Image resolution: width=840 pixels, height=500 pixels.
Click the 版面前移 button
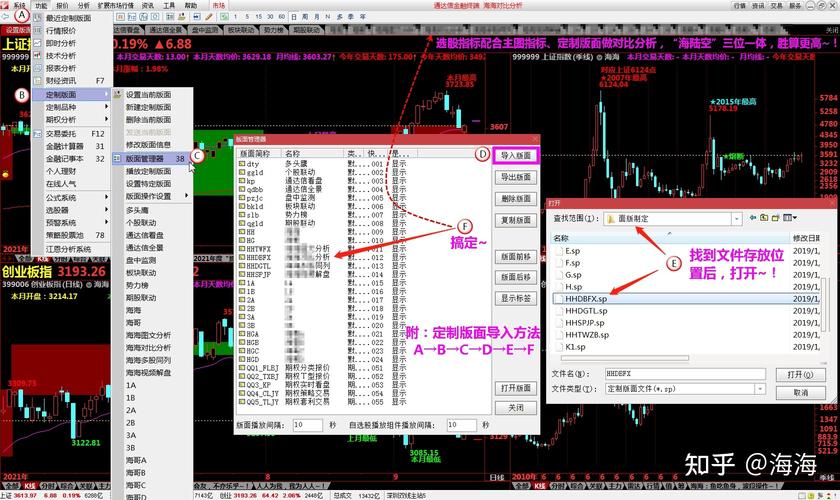click(515, 257)
